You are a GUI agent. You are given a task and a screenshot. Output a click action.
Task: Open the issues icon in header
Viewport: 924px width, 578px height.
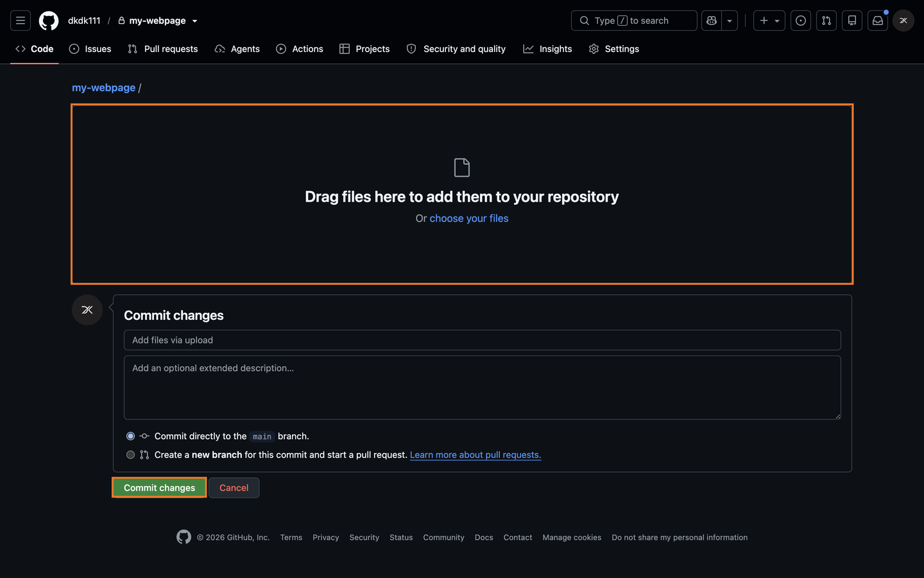point(801,21)
